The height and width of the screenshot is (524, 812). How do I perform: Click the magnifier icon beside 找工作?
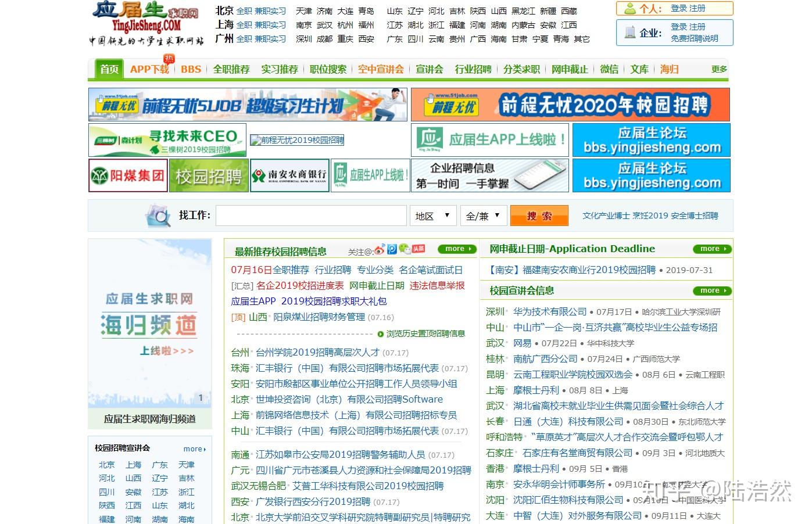tap(158, 216)
